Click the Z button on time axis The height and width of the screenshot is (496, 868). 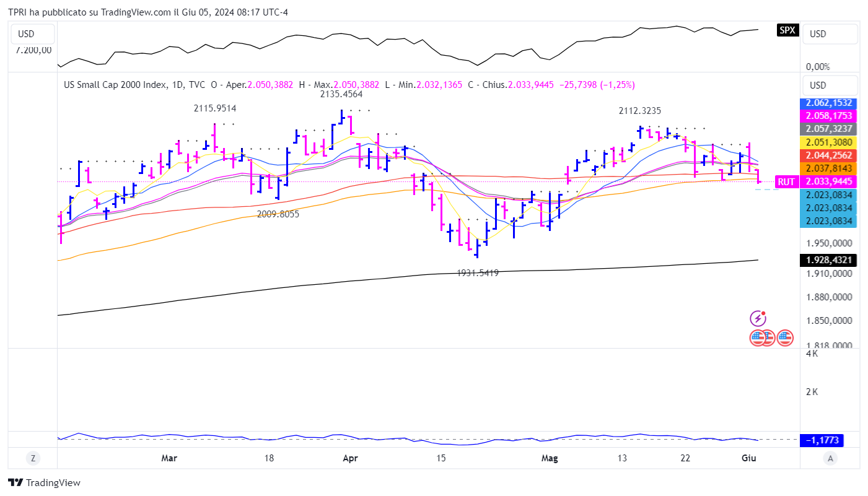[x=32, y=458]
